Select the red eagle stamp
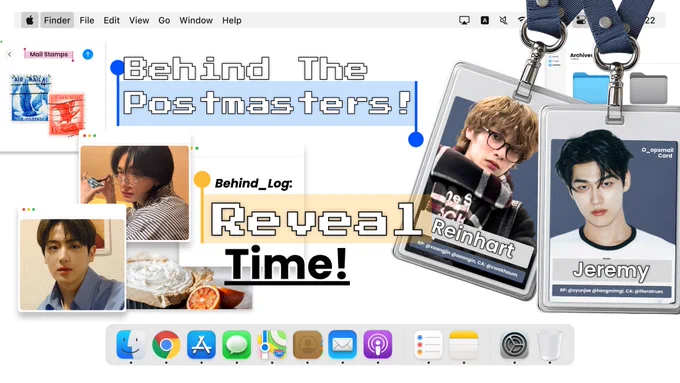Image resolution: width=680 pixels, height=383 pixels. tap(67, 115)
